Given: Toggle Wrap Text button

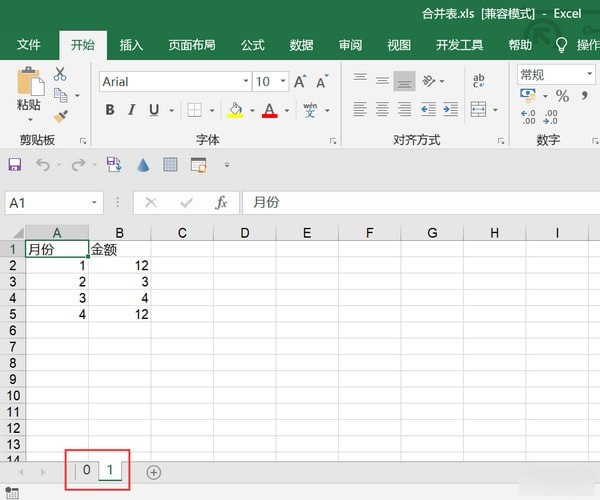Looking at the screenshot, I should 478,82.
